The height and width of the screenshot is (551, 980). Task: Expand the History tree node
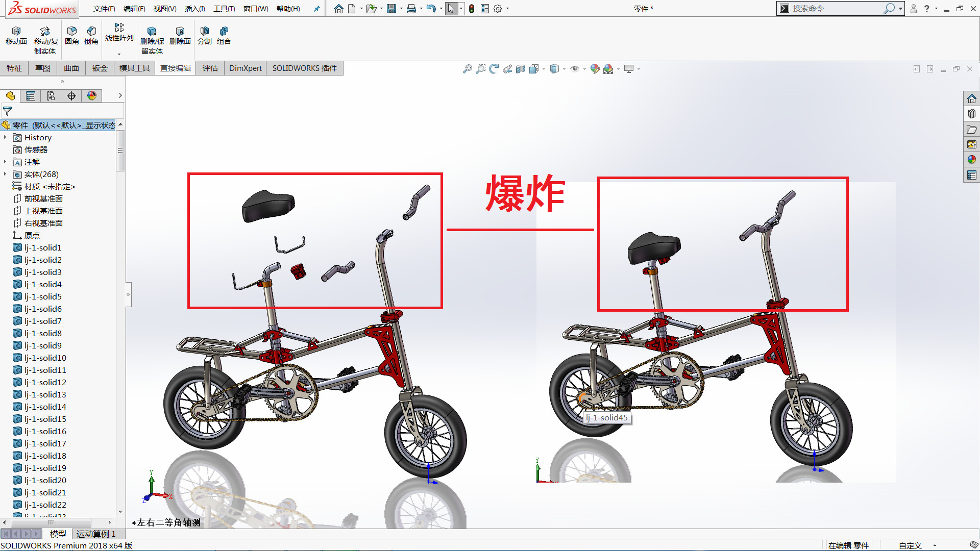point(5,138)
